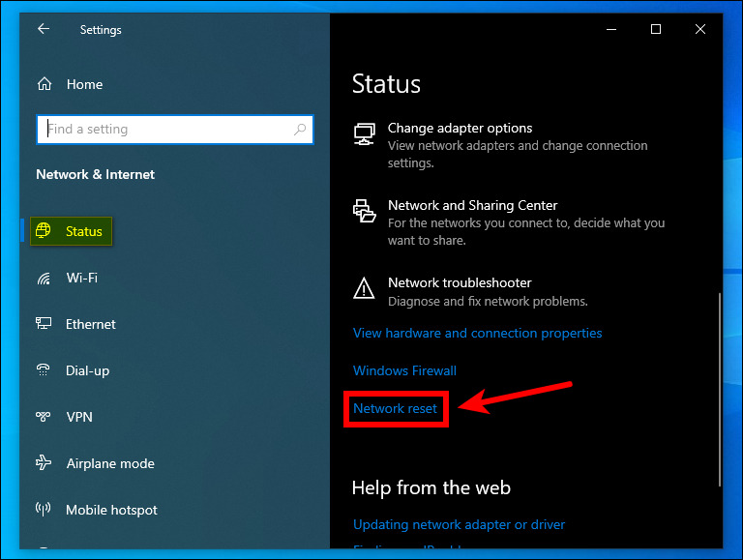Viewport: 743px width, 560px height.
Task: Click the Network & Internet heading
Action: click(95, 174)
